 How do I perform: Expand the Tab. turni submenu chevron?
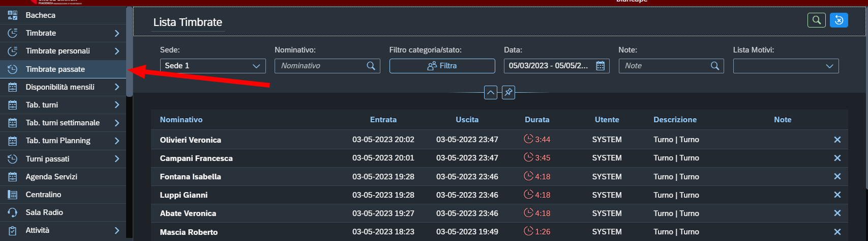(117, 105)
